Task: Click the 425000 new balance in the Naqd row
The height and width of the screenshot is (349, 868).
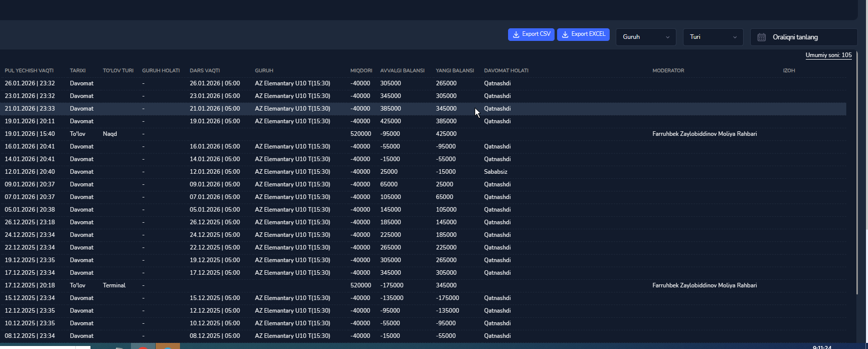Action: (446, 134)
